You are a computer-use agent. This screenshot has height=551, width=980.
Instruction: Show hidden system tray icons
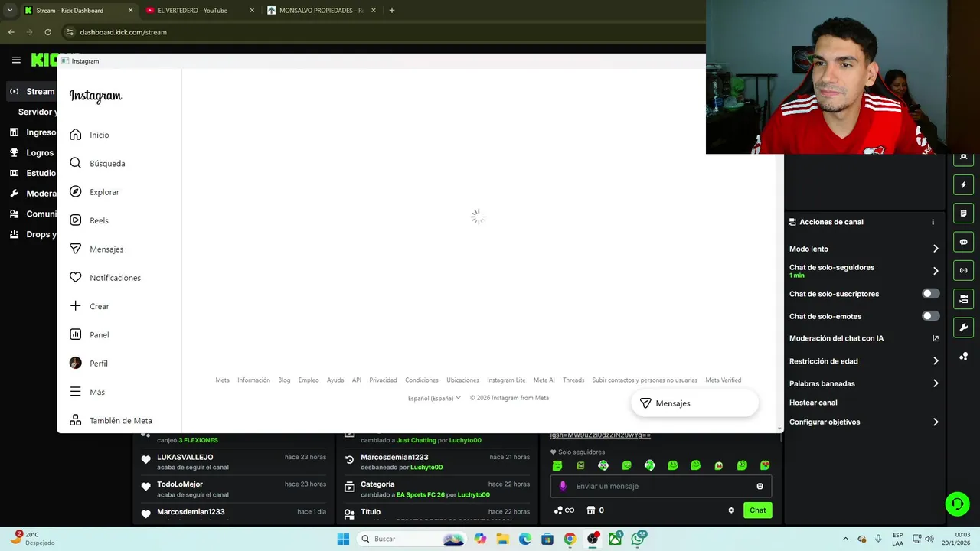tap(845, 539)
